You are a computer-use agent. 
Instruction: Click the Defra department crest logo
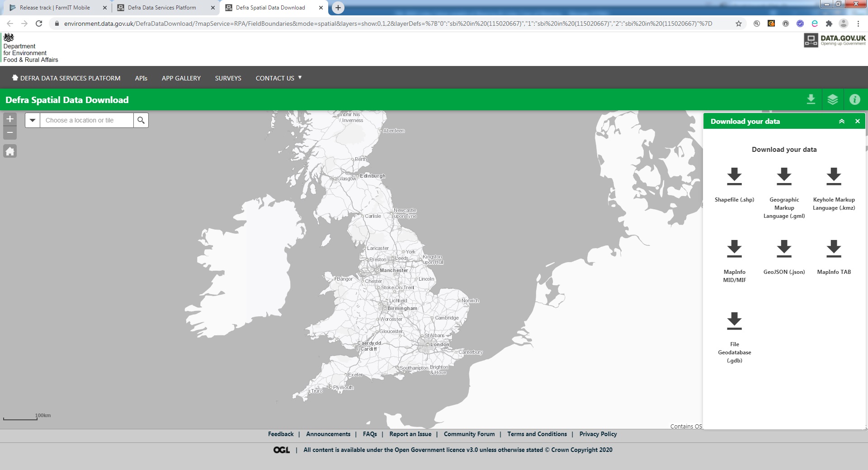point(9,38)
